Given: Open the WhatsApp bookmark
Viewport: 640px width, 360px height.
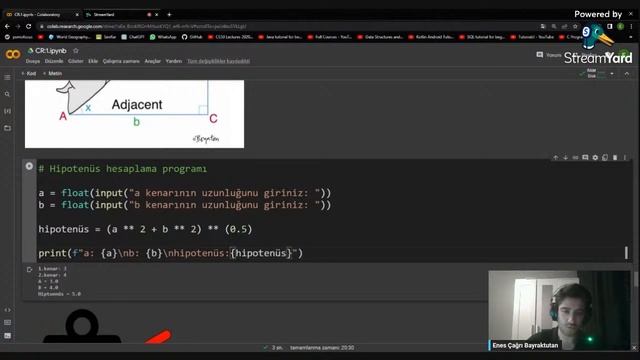Looking at the screenshot, I should [163, 37].
